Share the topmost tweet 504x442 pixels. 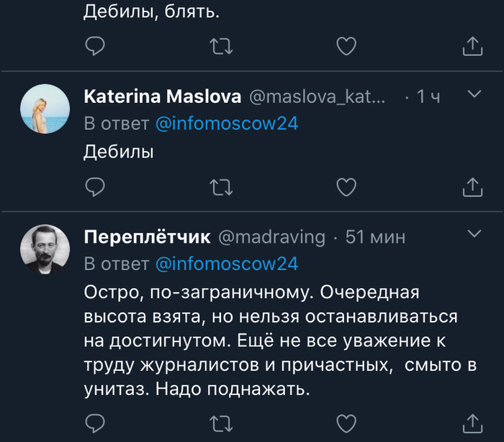(x=470, y=47)
